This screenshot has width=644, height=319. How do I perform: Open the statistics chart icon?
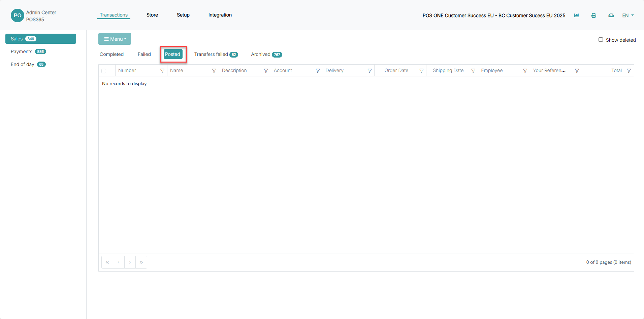(576, 15)
